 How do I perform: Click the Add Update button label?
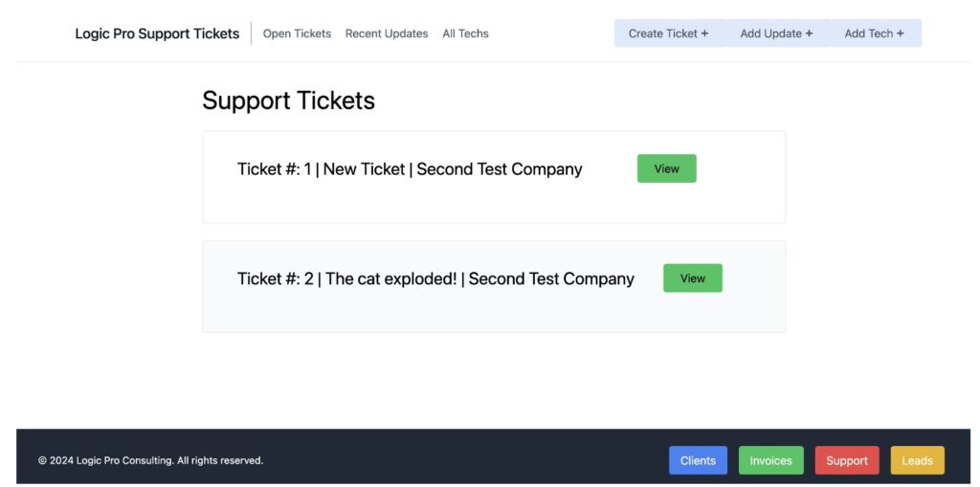point(770,33)
